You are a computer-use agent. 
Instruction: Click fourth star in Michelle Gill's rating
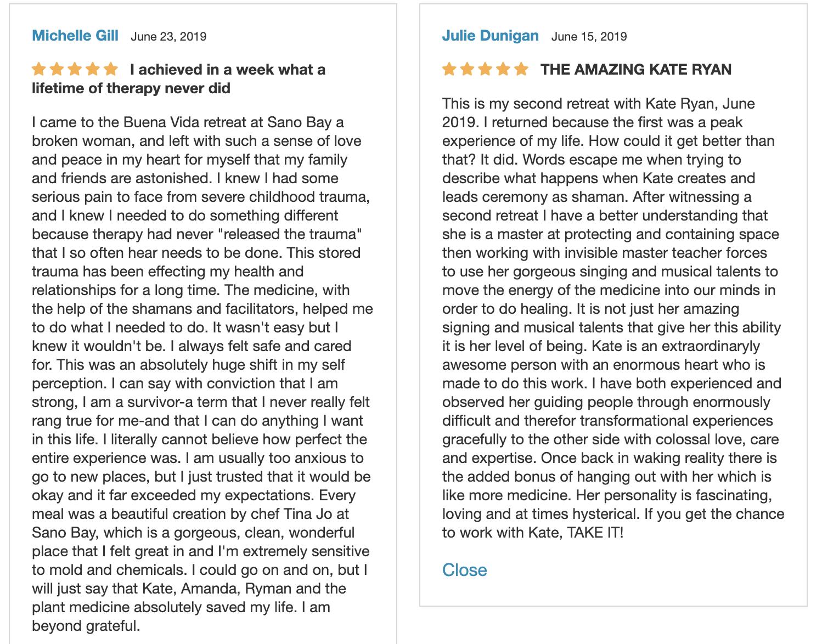(93, 69)
